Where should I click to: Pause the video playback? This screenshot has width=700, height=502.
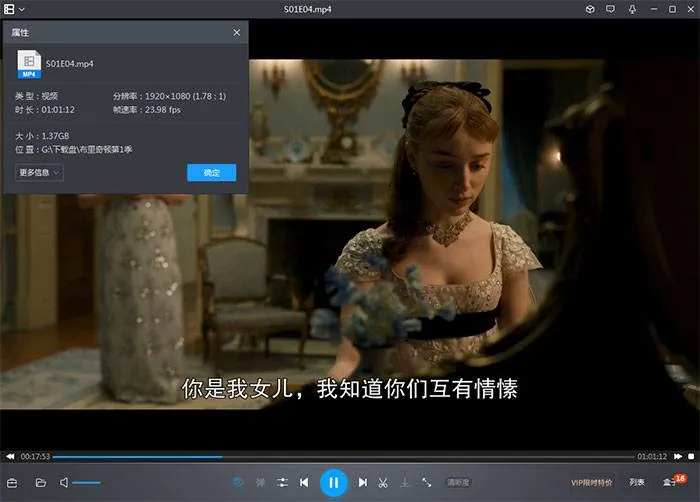333,483
